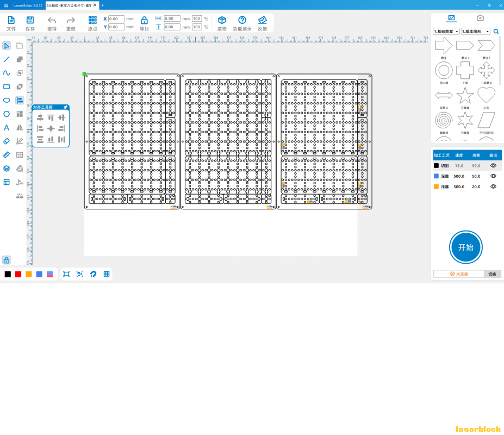504x435 pixels.
Task: Click the 切换 switch button
Action: coord(492,274)
